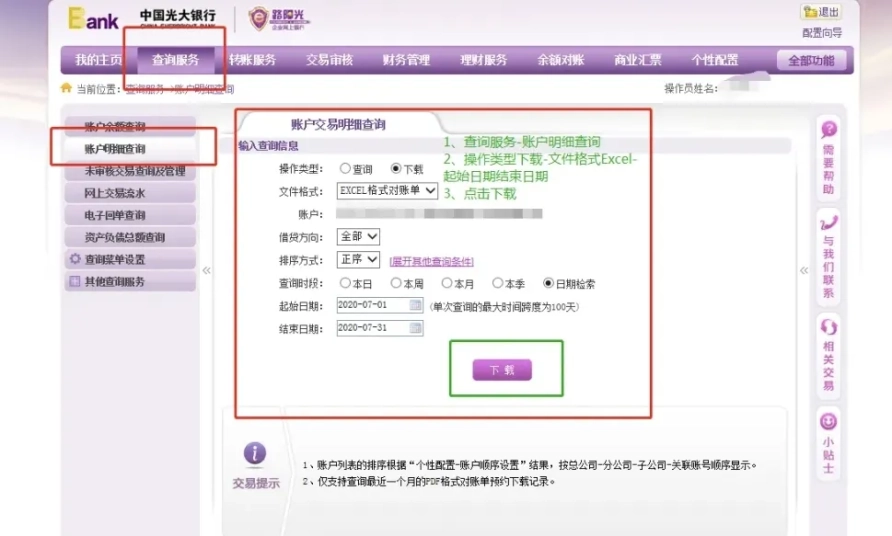This screenshot has width=892, height=536.
Task: Click the 起始日期 date input field
Action: [380, 306]
